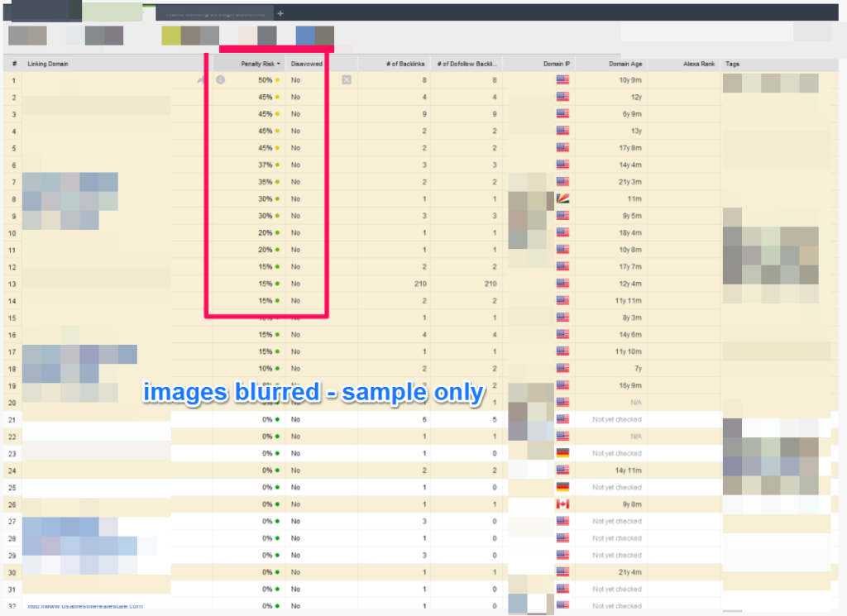Click the Domain Age column header
Viewport: 847px width, 616px height.
coord(625,64)
